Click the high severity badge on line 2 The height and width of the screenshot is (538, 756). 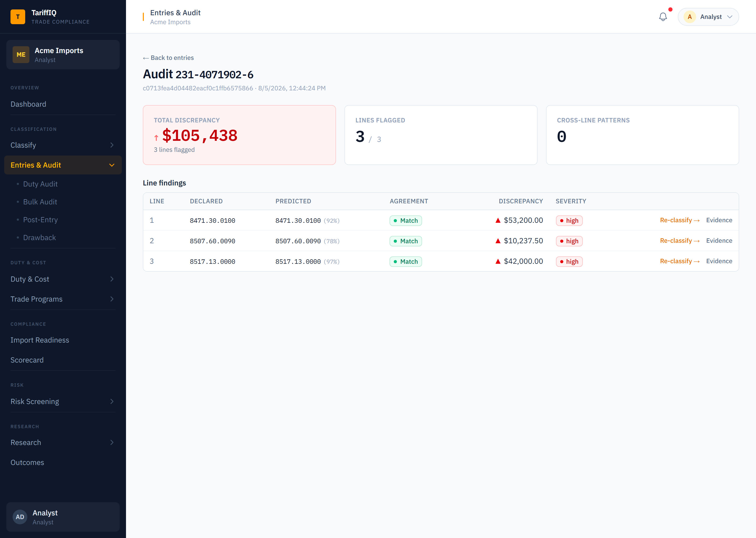pyautogui.click(x=569, y=241)
